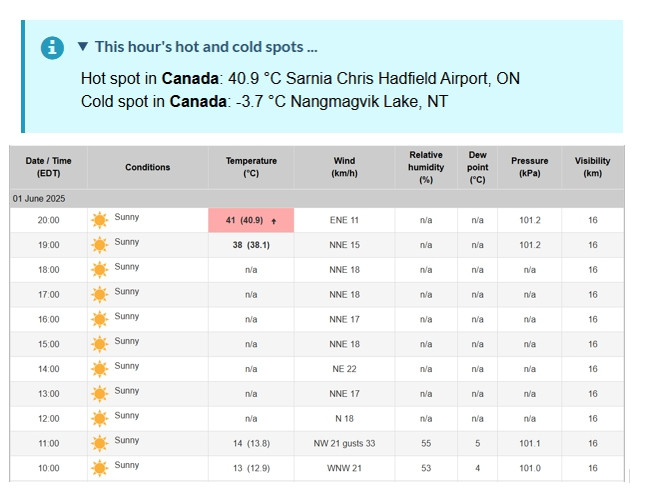Image resolution: width=653 pixels, height=502 pixels.
Task: Click the This hour's hot and cold spots heading
Action: (206, 47)
